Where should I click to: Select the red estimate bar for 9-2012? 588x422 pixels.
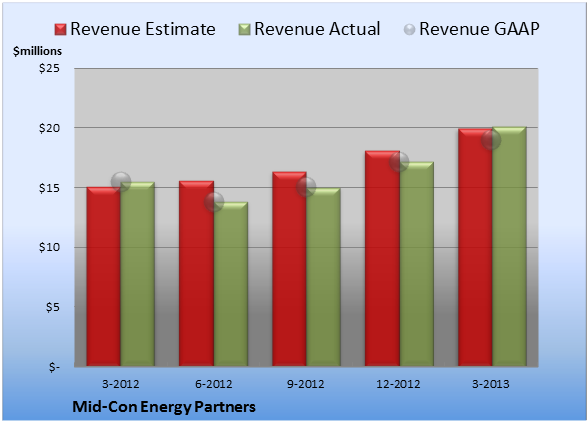pyautogui.click(x=289, y=269)
